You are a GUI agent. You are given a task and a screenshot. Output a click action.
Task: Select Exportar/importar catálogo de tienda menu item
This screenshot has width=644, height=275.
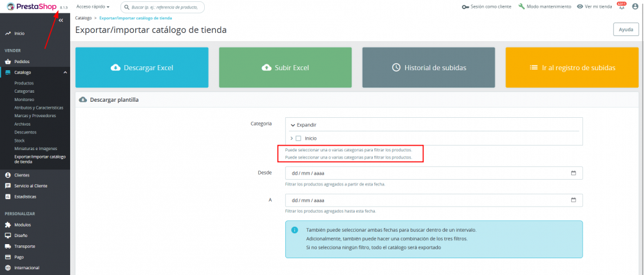point(40,159)
